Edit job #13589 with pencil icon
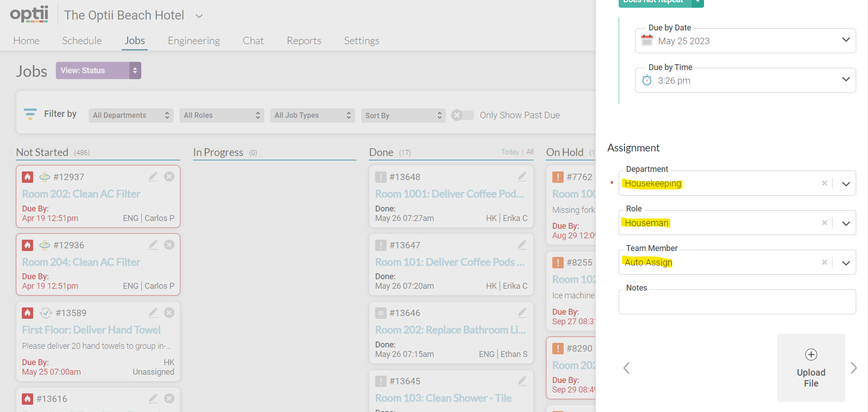The width and height of the screenshot is (868, 412). tap(154, 312)
